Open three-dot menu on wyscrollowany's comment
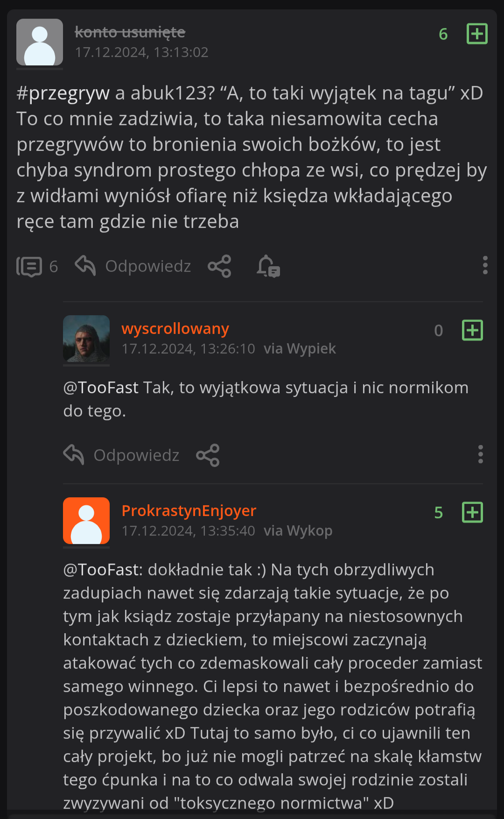Image resolution: width=504 pixels, height=819 pixels. (480, 454)
